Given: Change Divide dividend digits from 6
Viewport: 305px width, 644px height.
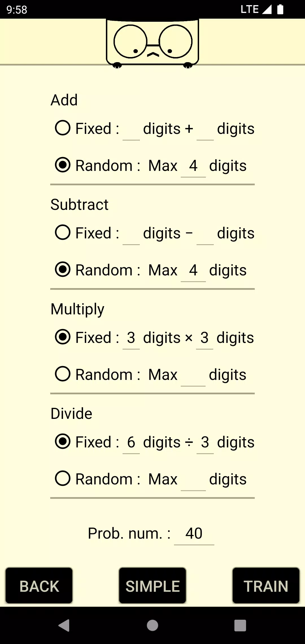Looking at the screenshot, I should (x=131, y=442).
